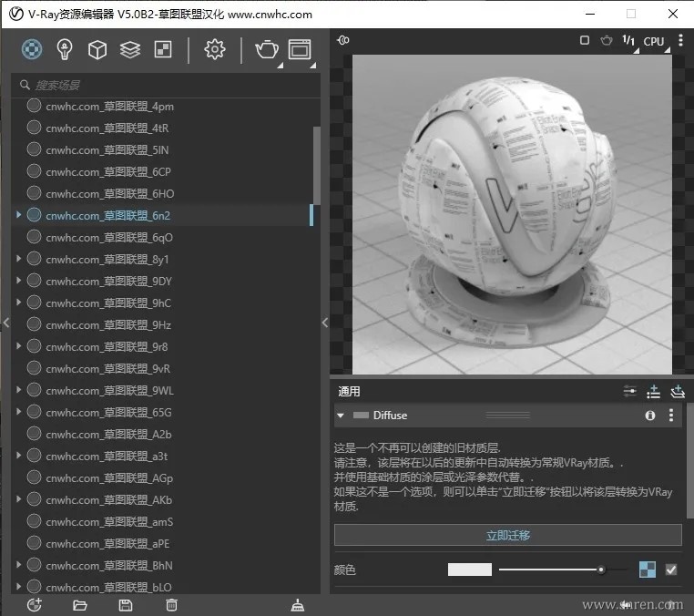
Task: Open the CPU render device dropdown
Action: (x=654, y=41)
